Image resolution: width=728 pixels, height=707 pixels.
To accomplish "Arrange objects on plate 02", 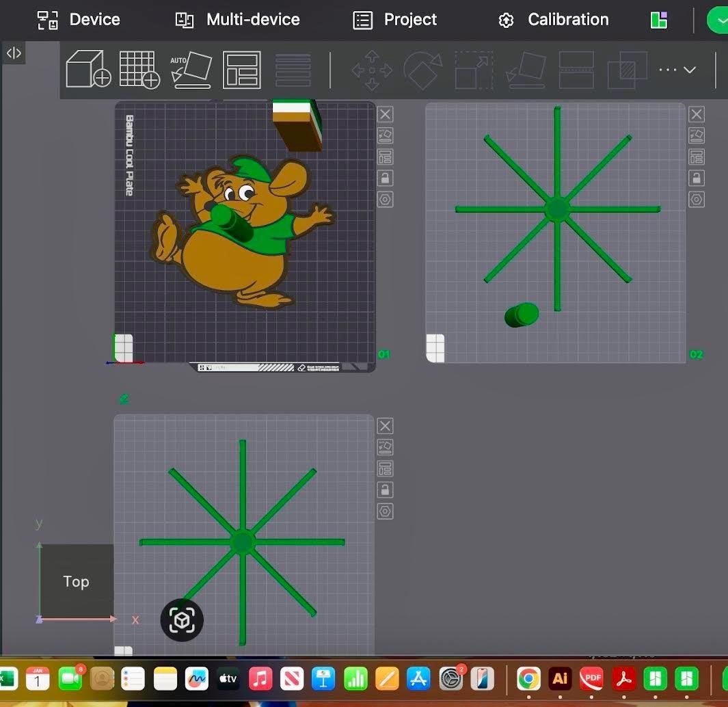I will (x=697, y=157).
